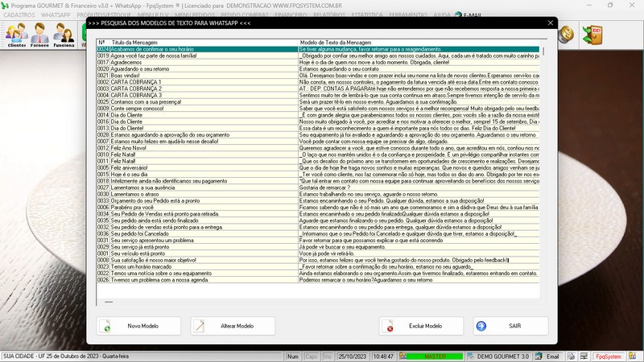The width and height of the screenshot is (644, 362).
Task: Open the RELATÓRIOS menu
Action: pos(329,15)
